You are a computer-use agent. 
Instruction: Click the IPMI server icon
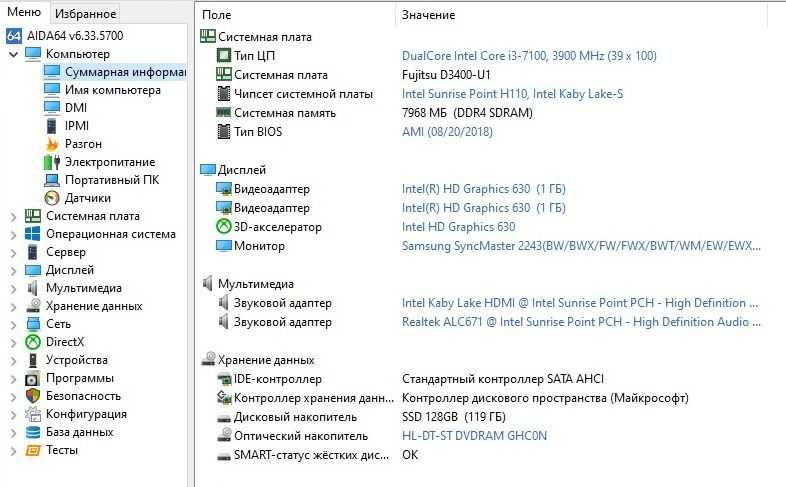point(52,126)
